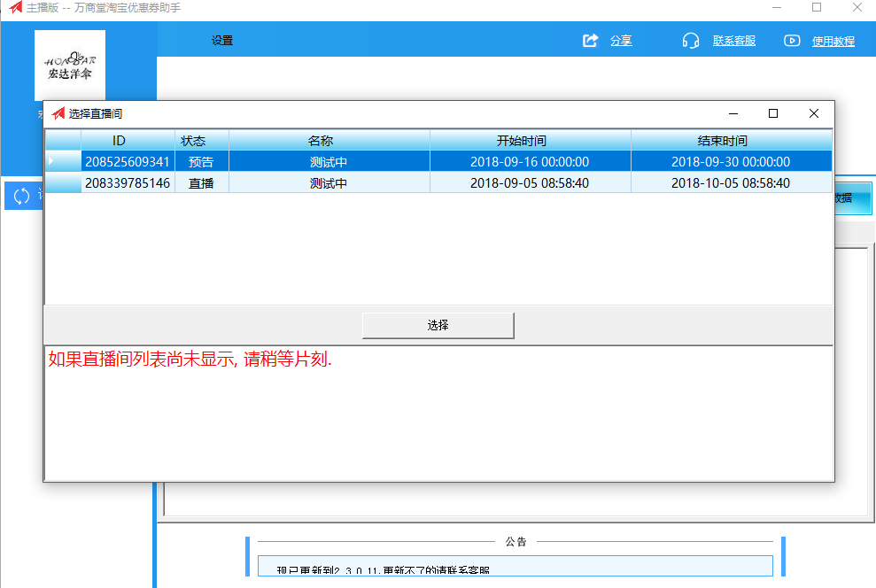Click the 分享 share text label
The height and width of the screenshot is (588, 876).
click(620, 40)
